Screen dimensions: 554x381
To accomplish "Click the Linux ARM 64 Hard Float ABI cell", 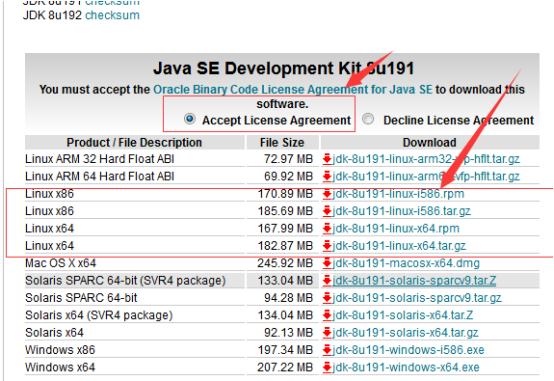I will (100, 176).
